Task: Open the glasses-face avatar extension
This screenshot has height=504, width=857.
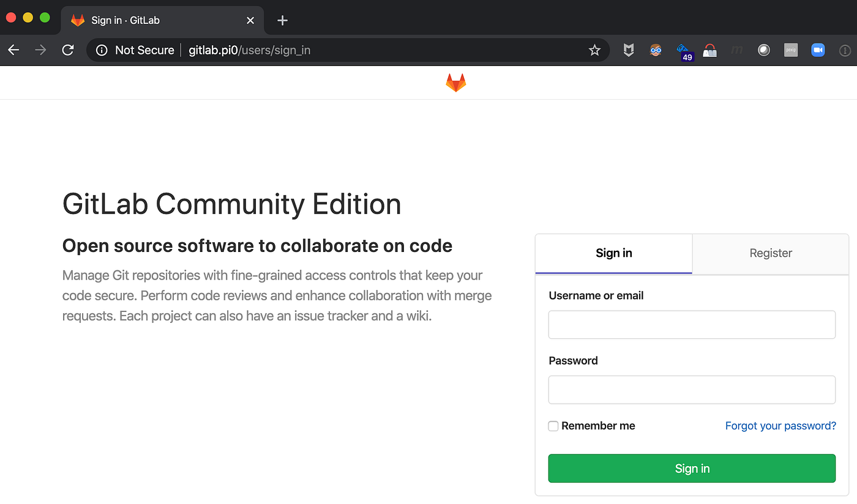Action: (656, 50)
